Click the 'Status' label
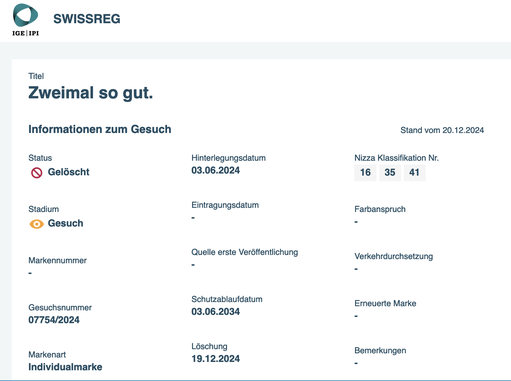This screenshot has width=511, height=381. (x=40, y=158)
